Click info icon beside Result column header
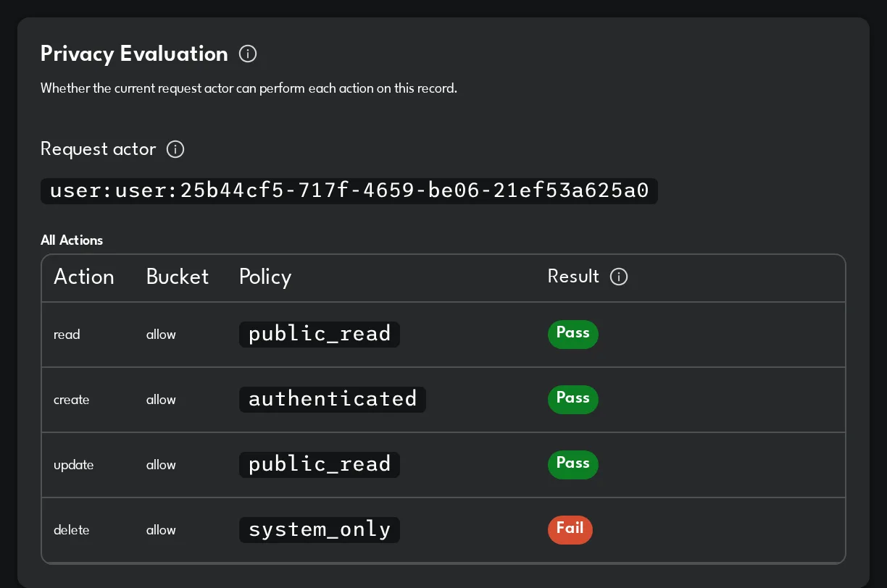Viewport: 887px width, 588px height. pos(619,277)
